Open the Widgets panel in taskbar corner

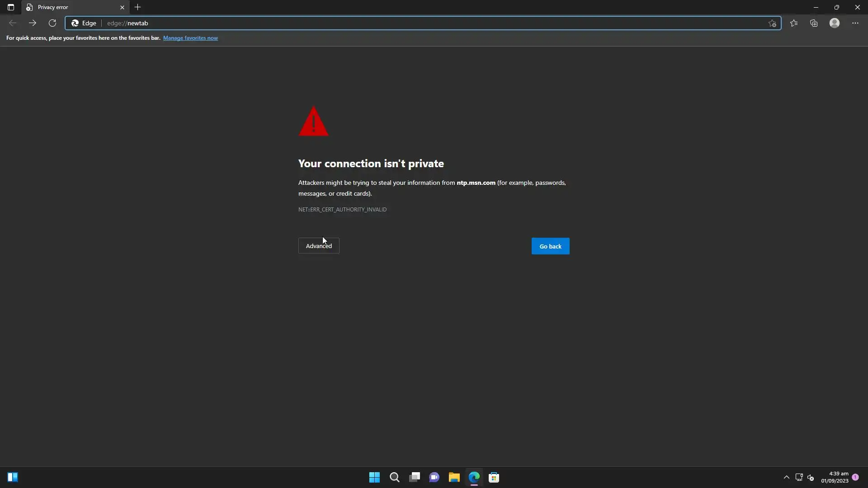tap(13, 477)
